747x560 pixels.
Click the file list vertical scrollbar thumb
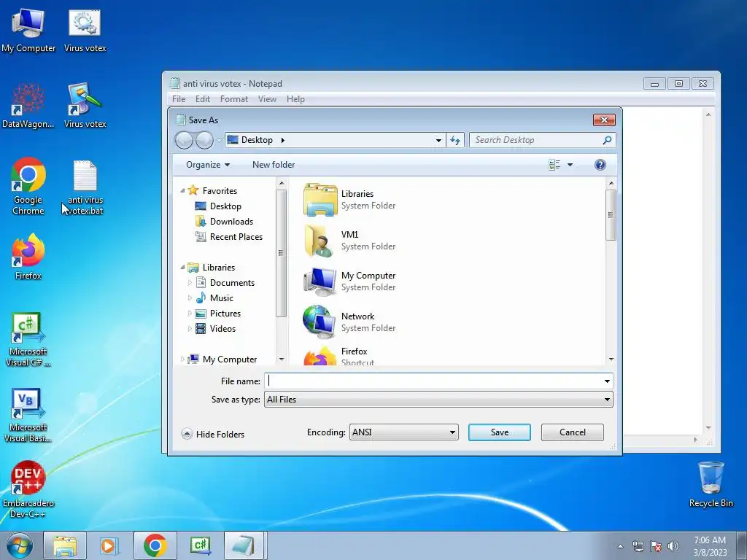611,215
